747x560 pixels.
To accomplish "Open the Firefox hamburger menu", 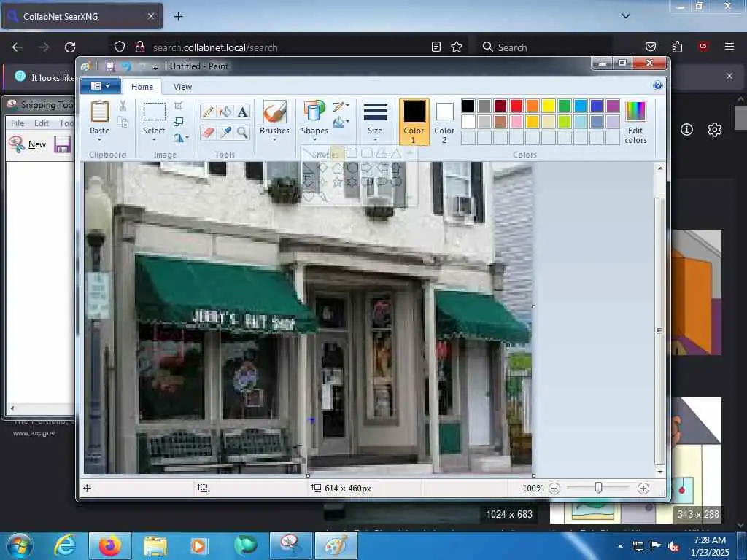I will coord(729,47).
